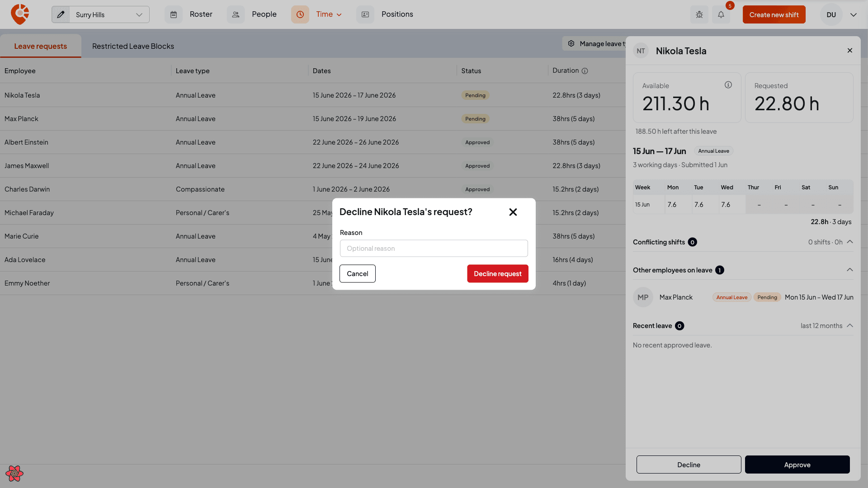Click the Roster calendar icon
Image resolution: width=868 pixels, height=488 pixels.
(x=174, y=14)
